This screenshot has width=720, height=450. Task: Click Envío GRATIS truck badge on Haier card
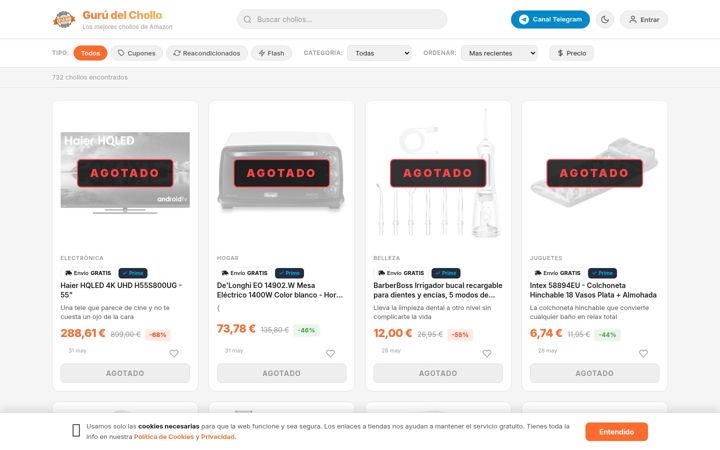click(x=88, y=273)
